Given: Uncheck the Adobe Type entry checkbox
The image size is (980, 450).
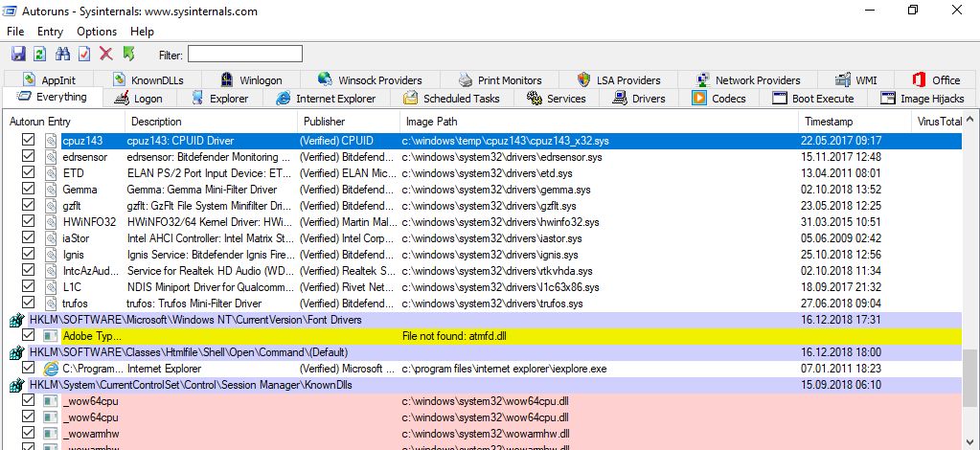Looking at the screenshot, I should pos(28,335).
